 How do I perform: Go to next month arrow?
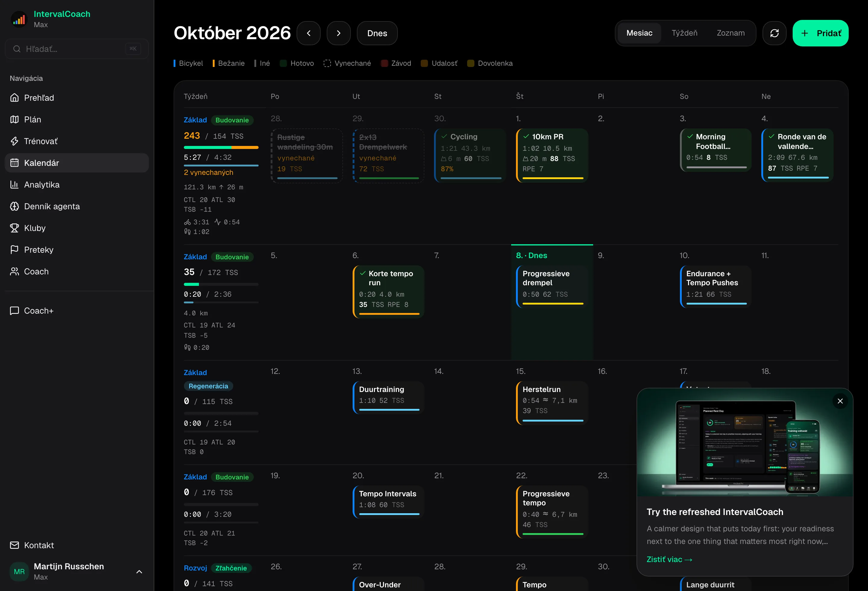(x=338, y=33)
